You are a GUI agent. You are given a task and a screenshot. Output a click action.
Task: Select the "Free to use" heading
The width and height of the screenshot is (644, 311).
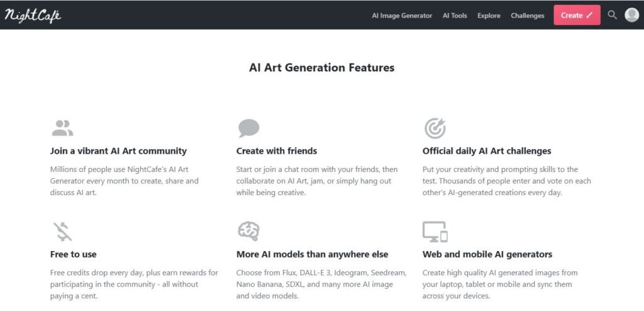73,254
